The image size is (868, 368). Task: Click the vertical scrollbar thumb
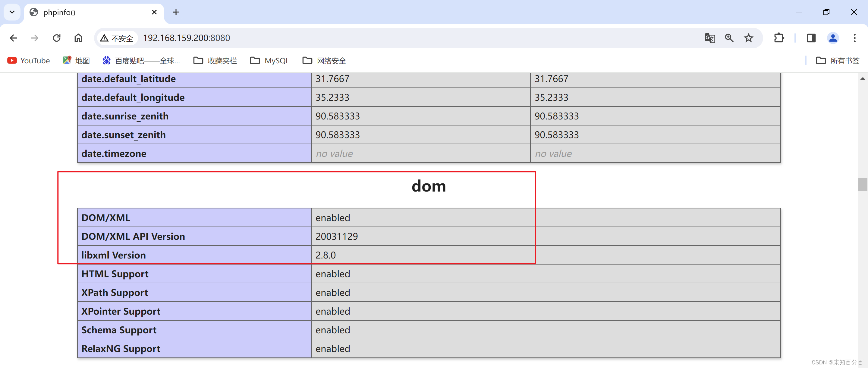click(862, 185)
